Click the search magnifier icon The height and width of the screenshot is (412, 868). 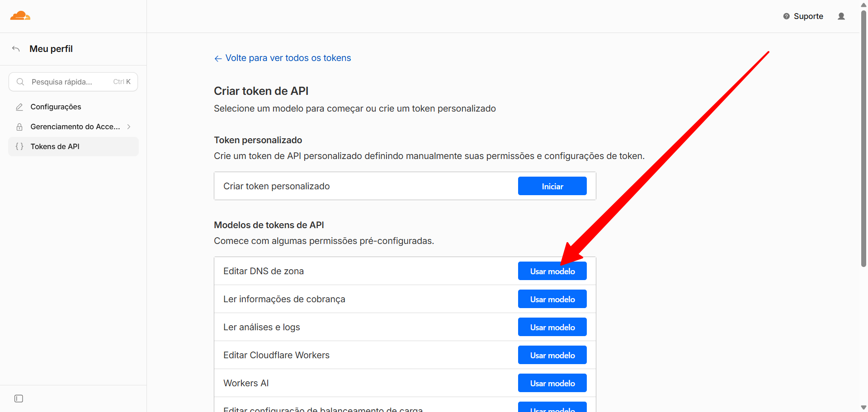click(20, 82)
